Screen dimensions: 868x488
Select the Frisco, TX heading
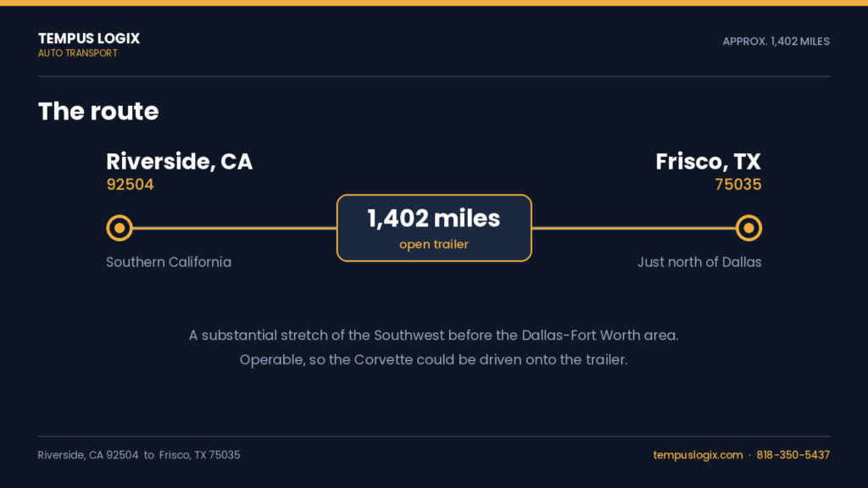708,162
